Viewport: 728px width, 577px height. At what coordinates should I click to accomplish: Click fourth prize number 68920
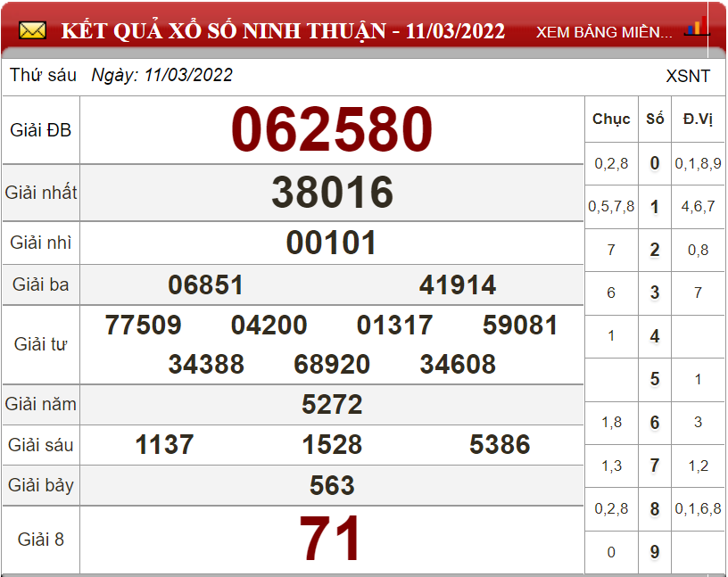click(x=332, y=365)
